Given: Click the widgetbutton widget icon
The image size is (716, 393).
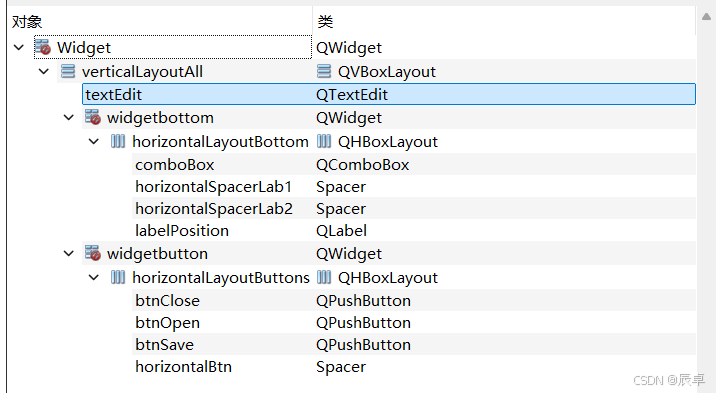Looking at the screenshot, I should click(x=93, y=253).
